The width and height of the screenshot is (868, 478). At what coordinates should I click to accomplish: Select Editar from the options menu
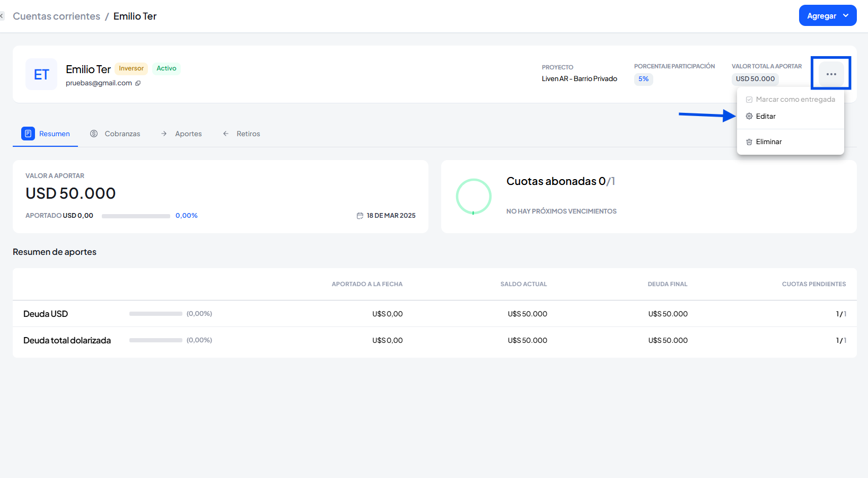pos(766,117)
